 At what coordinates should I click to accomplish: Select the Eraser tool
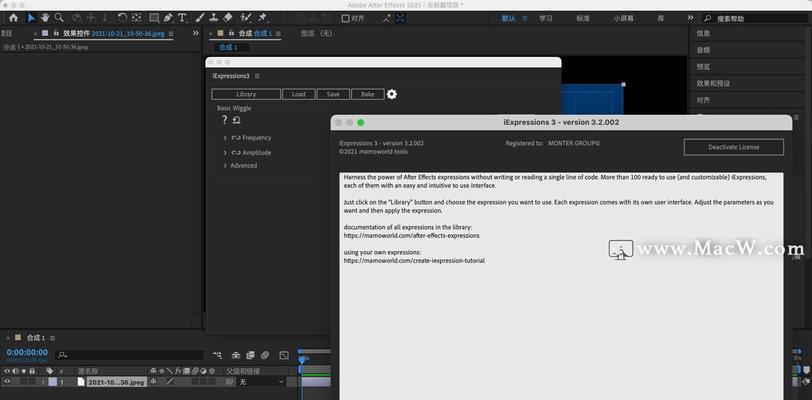click(227, 18)
